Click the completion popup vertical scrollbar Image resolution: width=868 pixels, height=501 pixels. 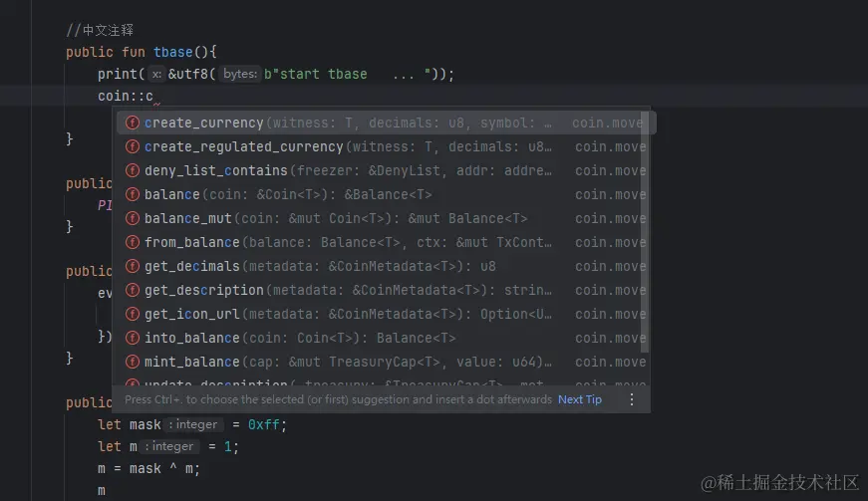[x=645, y=232]
